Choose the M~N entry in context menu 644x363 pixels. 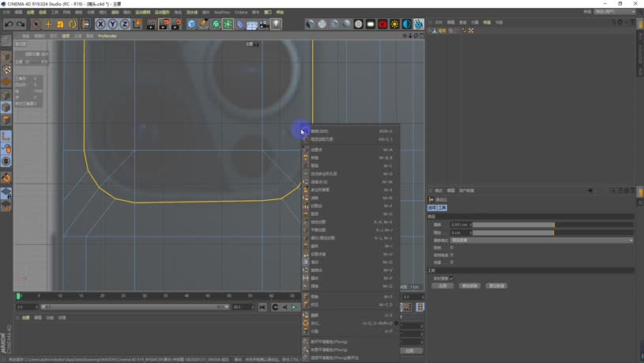[x=350, y=198]
